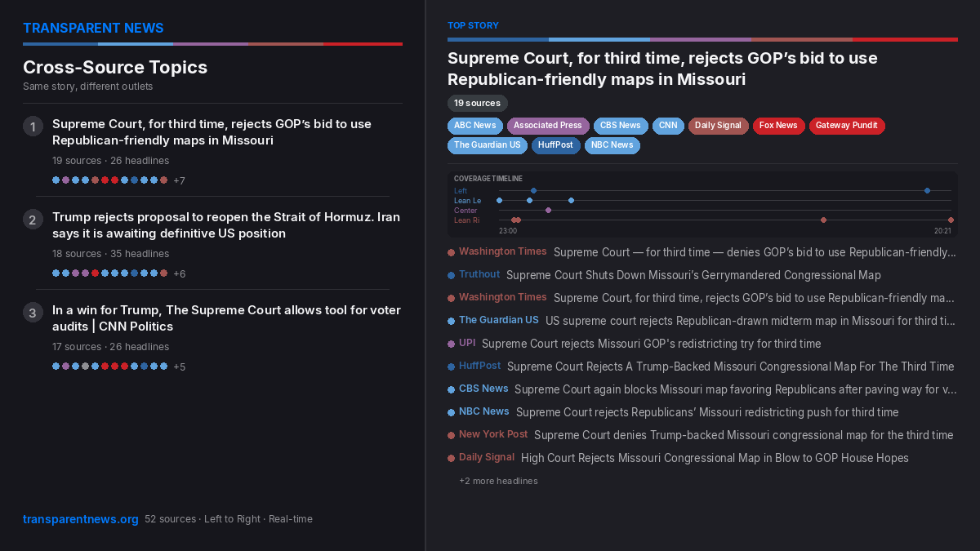Click the 19 sources count badge
The width and height of the screenshot is (980, 551).
pos(477,103)
